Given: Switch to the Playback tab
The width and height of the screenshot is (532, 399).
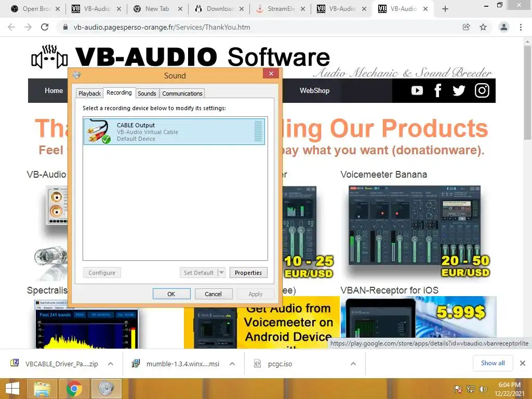Looking at the screenshot, I should point(89,94).
